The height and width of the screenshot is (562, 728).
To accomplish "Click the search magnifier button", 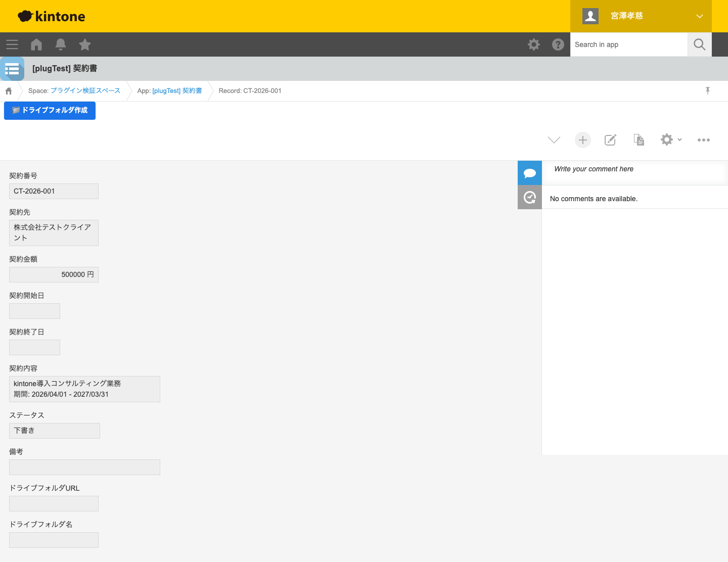I will (x=700, y=44).
